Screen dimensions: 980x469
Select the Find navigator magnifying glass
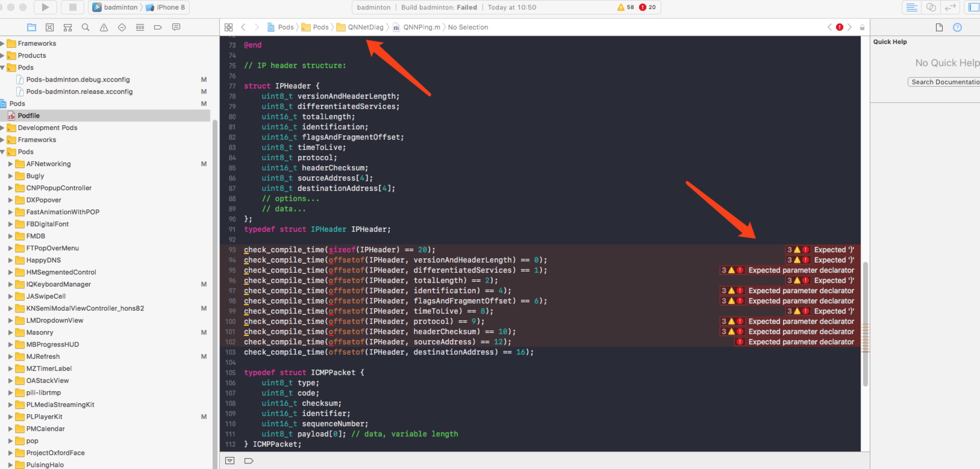86,27
